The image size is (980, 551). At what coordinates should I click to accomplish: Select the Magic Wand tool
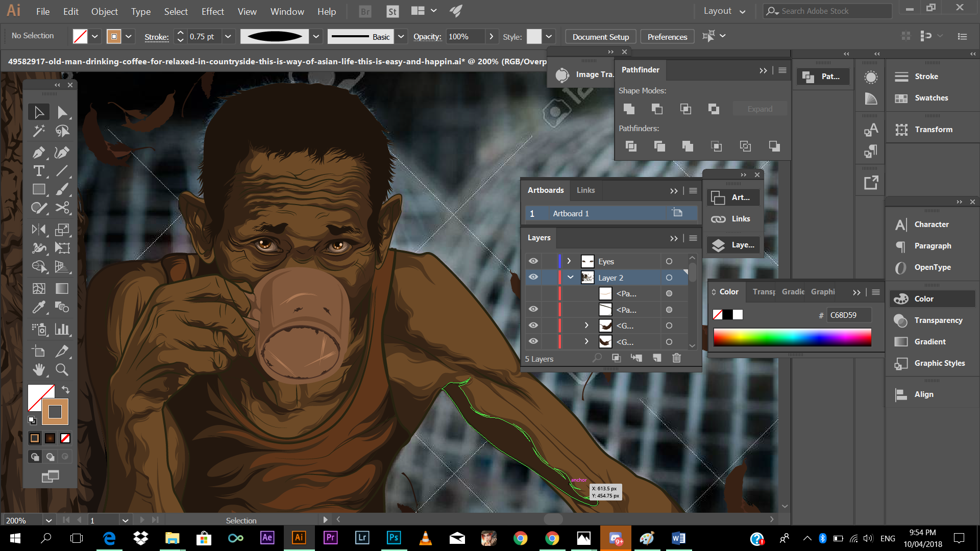pyautogui.click(x=39, y=131)
